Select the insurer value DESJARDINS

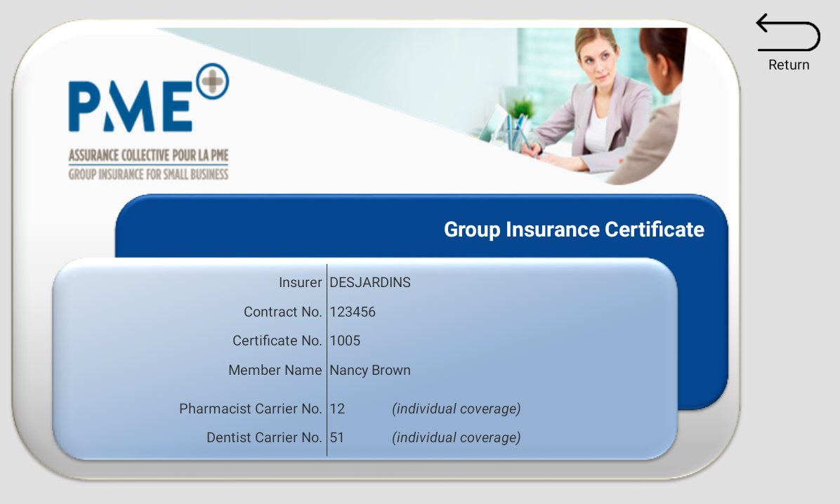tap(370, 282)
